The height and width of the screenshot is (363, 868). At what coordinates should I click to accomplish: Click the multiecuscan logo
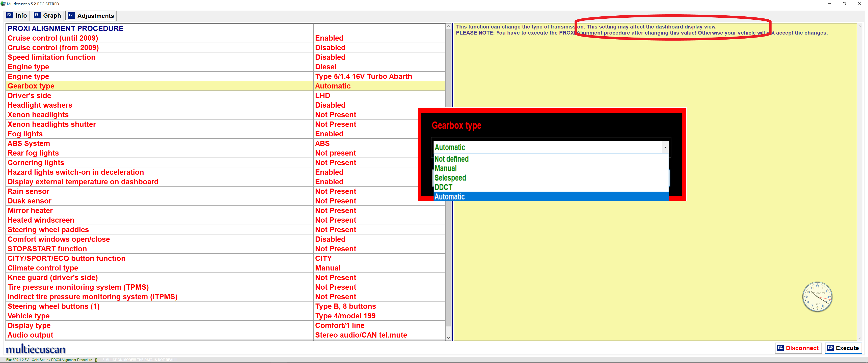pyautogui.click(x=35, y=349)
